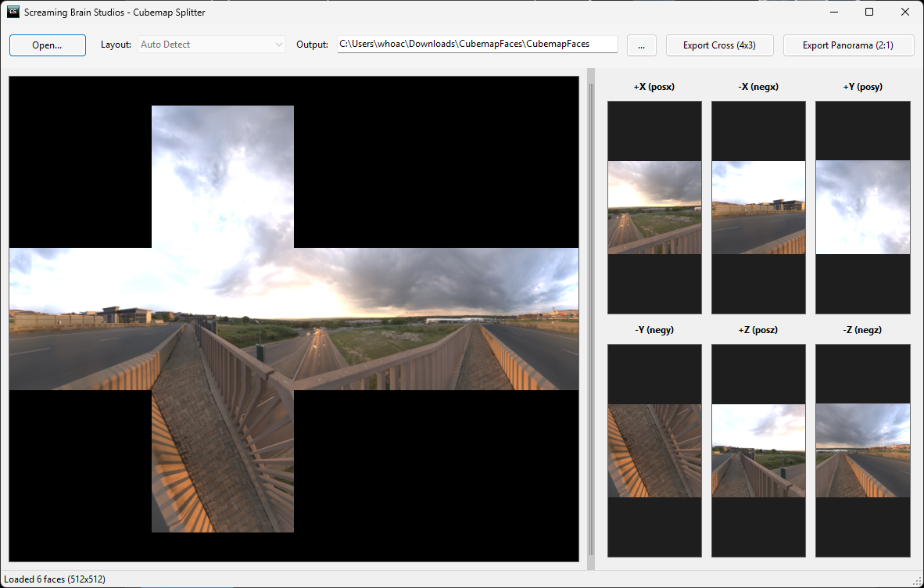Select the +X (posx) face thumbnail
924x588 pixels.
(x=655, y=207)
